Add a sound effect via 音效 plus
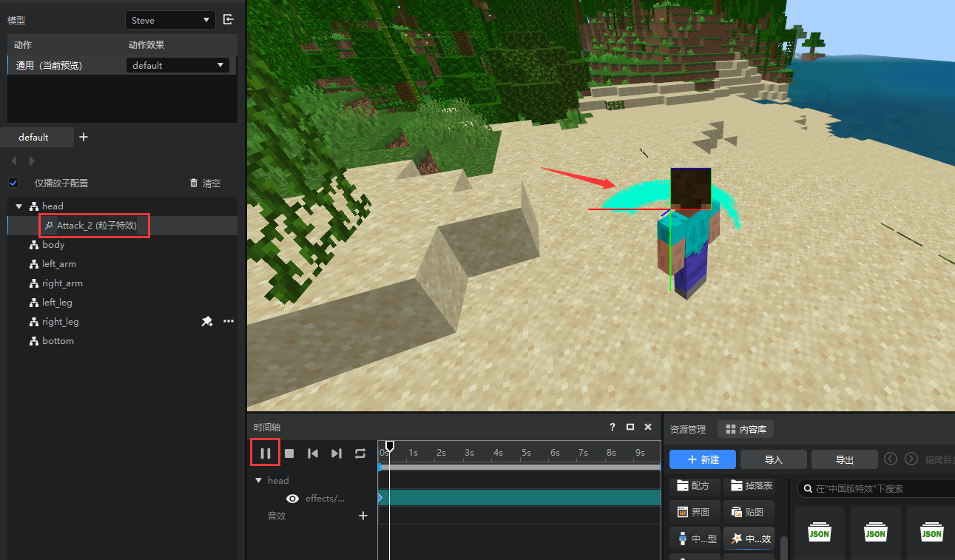This screenshot has height=560, width=955. (363, 516)
